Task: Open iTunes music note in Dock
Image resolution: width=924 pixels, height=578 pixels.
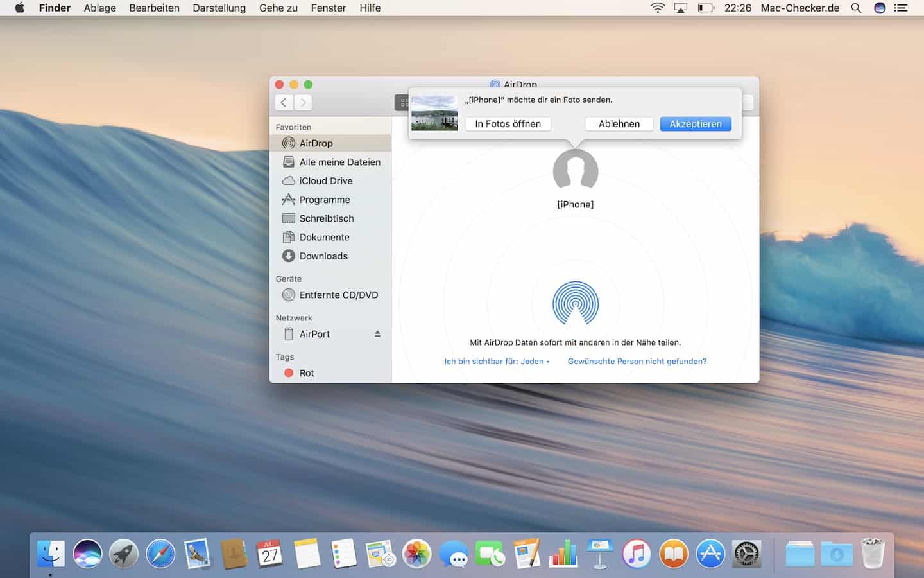Action: click(637, 554)
